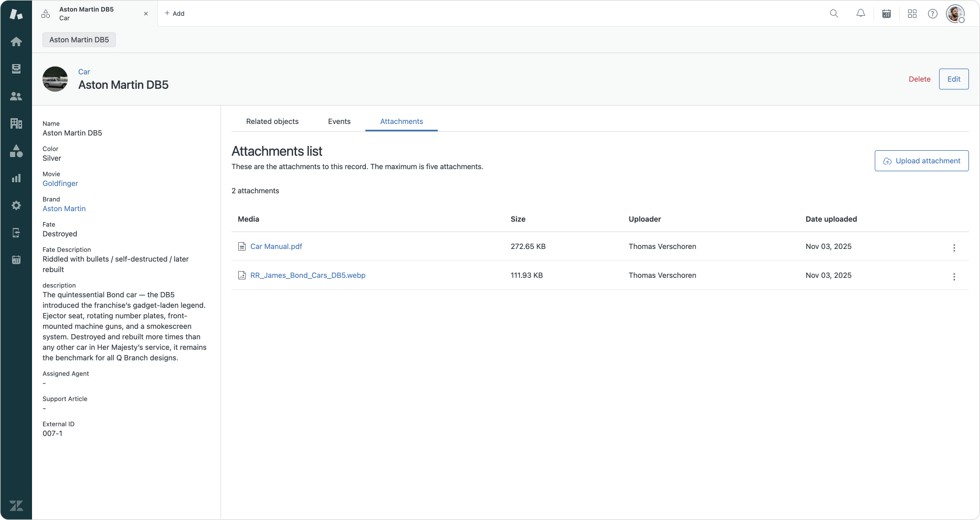
Task: Open the Zendesk products grid icon
Action: coord(912,14)
